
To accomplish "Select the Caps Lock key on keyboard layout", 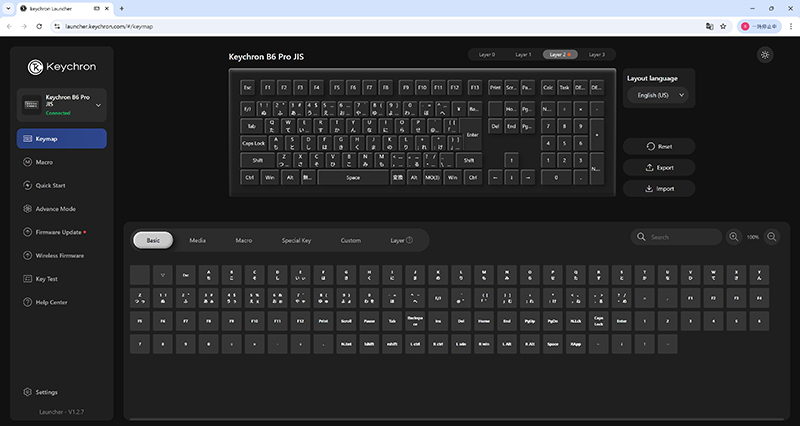I will click(x=254, y=143).
